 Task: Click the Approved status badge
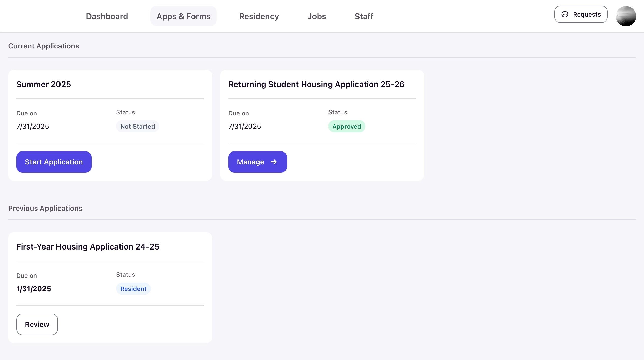[347, 127]
